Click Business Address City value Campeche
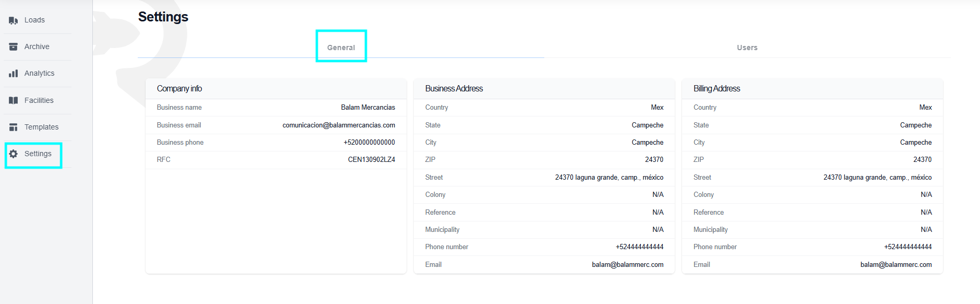The height and width of the screenshot is (304, 980). (648, 143)
